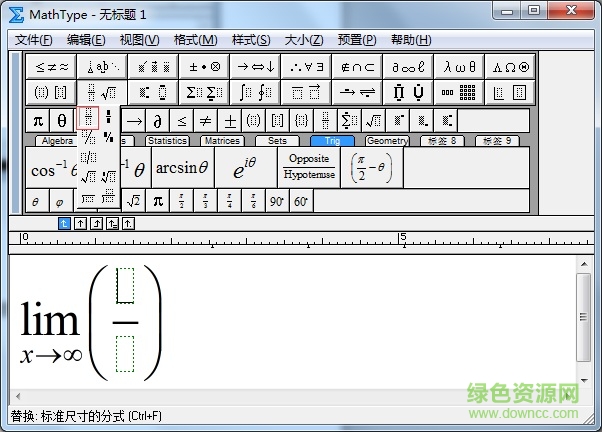Switch to the Statistics tab
The image size is (602, 432).
coord(167,141)
